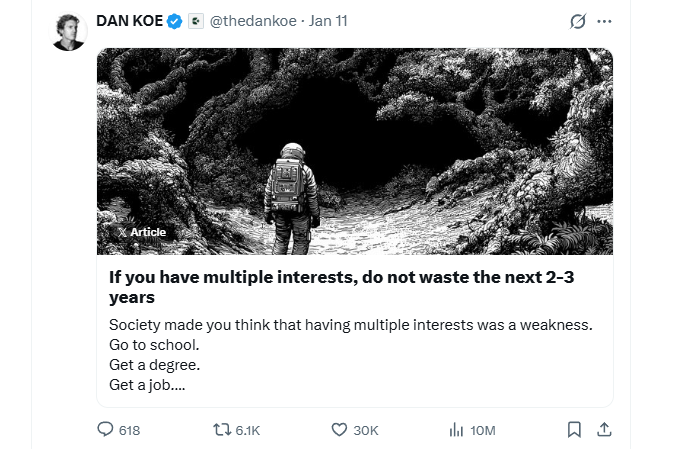677x449 pixels.
Task: Open the astronaut article cover image
Action: pyautogui.click(x=355, y=150)
